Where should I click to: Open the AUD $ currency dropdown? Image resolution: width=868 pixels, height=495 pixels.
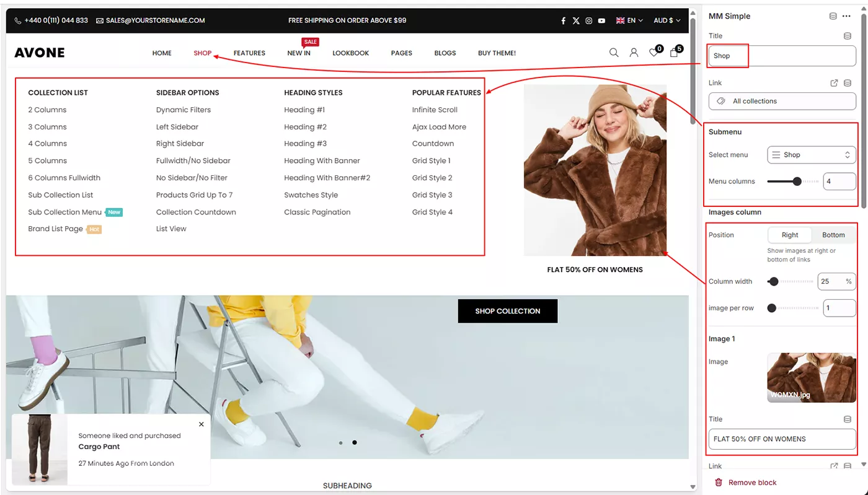click(666, 20)
